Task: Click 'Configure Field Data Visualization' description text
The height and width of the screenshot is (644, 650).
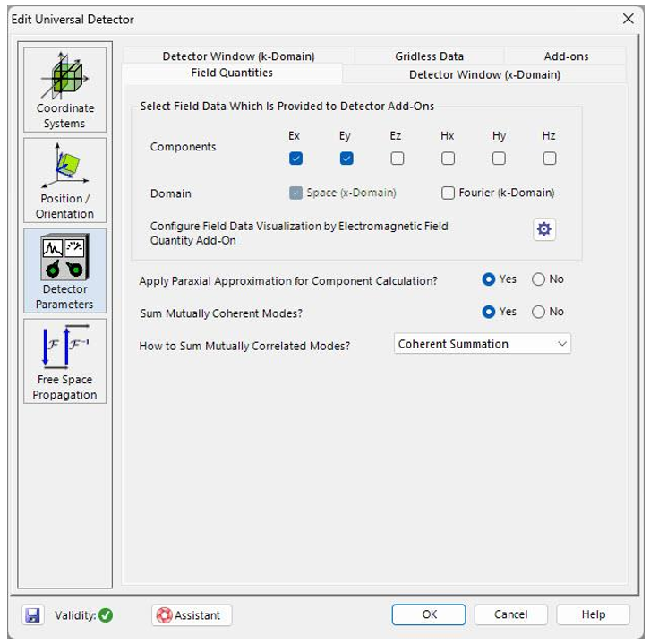Action: [x=299, y=233]
